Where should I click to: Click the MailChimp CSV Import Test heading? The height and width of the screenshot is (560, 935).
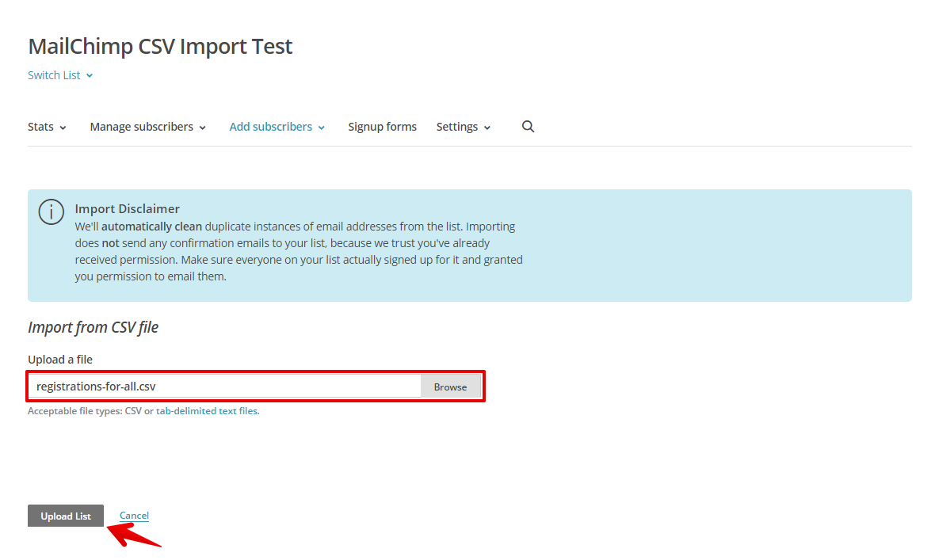tap(160, 47)
